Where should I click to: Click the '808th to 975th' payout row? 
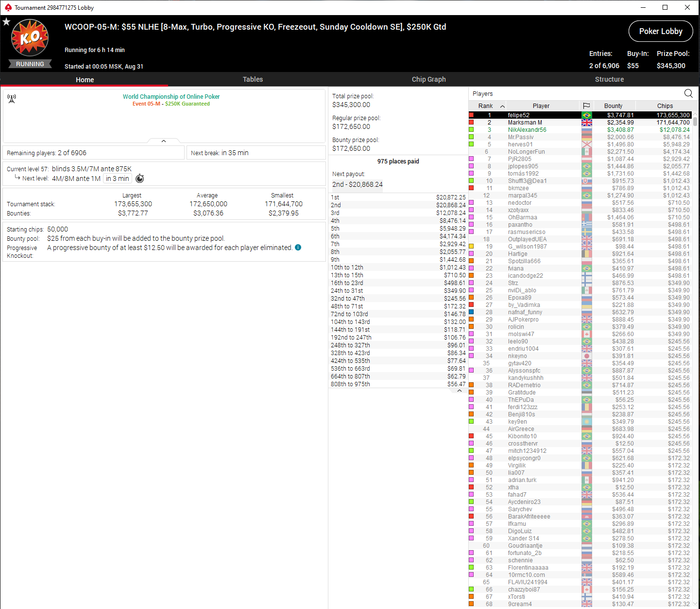click(398, 384)
